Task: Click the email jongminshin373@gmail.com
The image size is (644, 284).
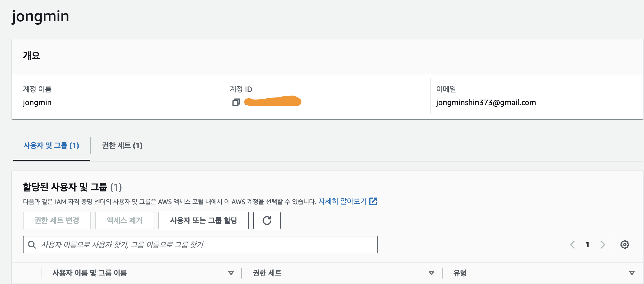Action: [x=486, y=102]
